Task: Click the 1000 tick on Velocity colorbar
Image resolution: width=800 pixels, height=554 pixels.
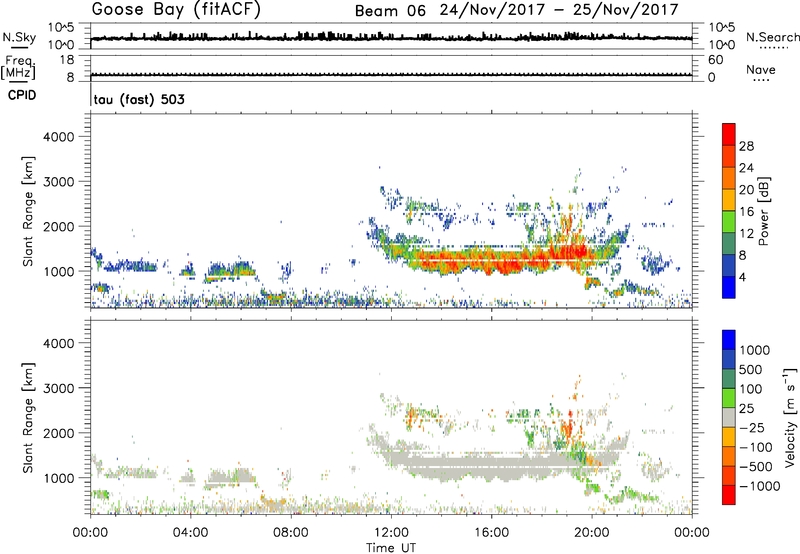Action: pyautogui.click(x=754, y=350)
